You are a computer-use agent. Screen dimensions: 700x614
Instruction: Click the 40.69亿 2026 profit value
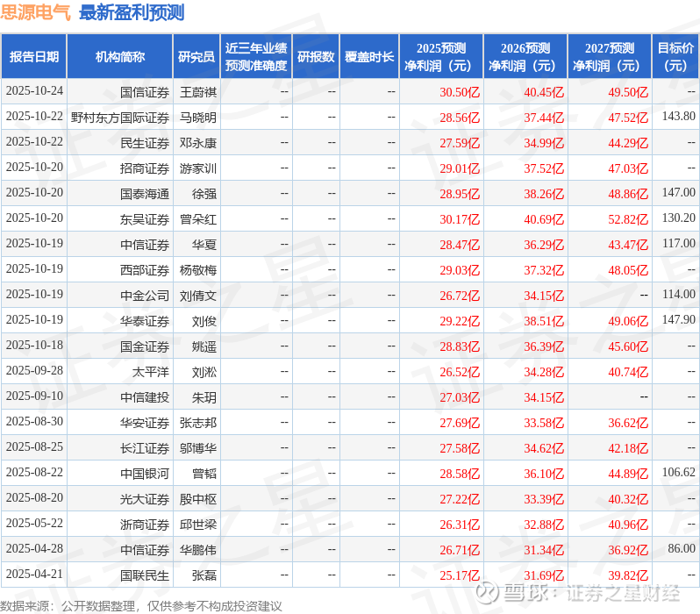(x=544, y=219)
